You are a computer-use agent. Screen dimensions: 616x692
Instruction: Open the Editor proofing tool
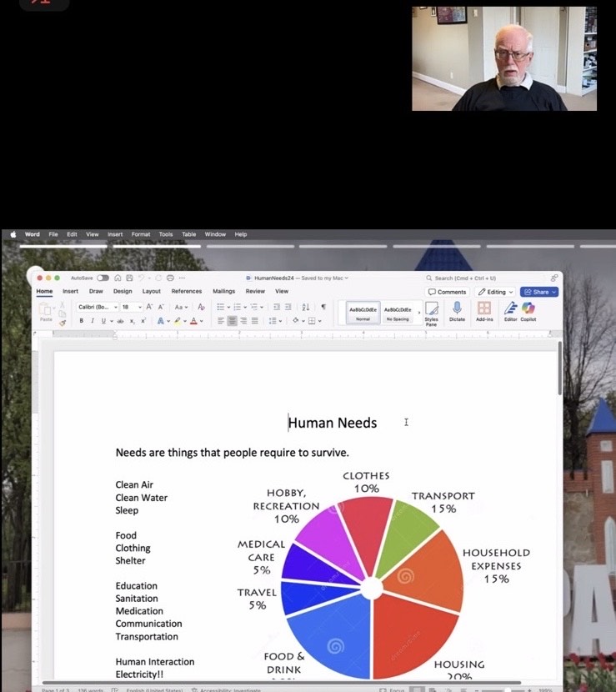(x=510, y=310)
